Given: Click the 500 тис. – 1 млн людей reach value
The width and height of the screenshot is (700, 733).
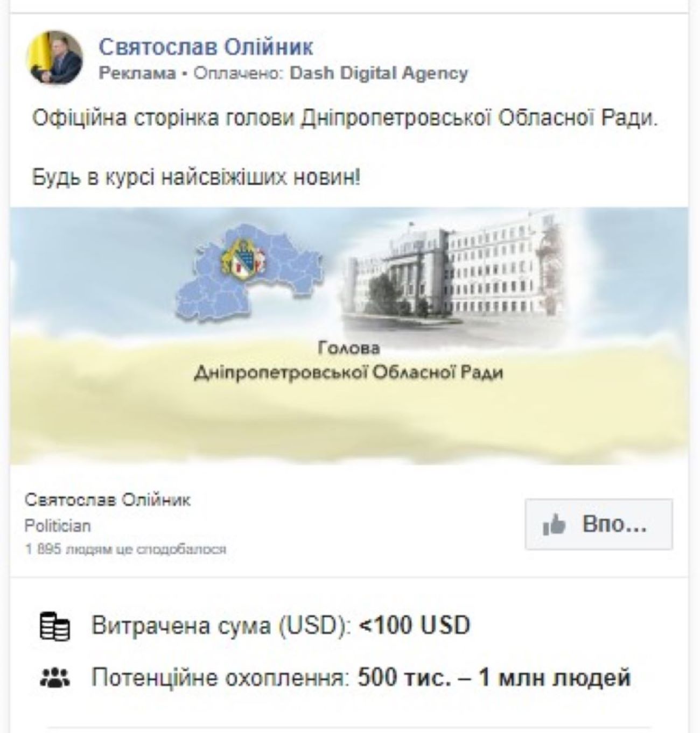Looking at the screenshot, I should tap(494, 677).
